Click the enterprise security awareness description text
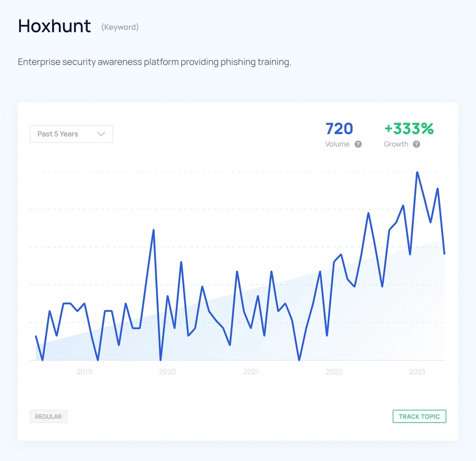 point(154,62)
